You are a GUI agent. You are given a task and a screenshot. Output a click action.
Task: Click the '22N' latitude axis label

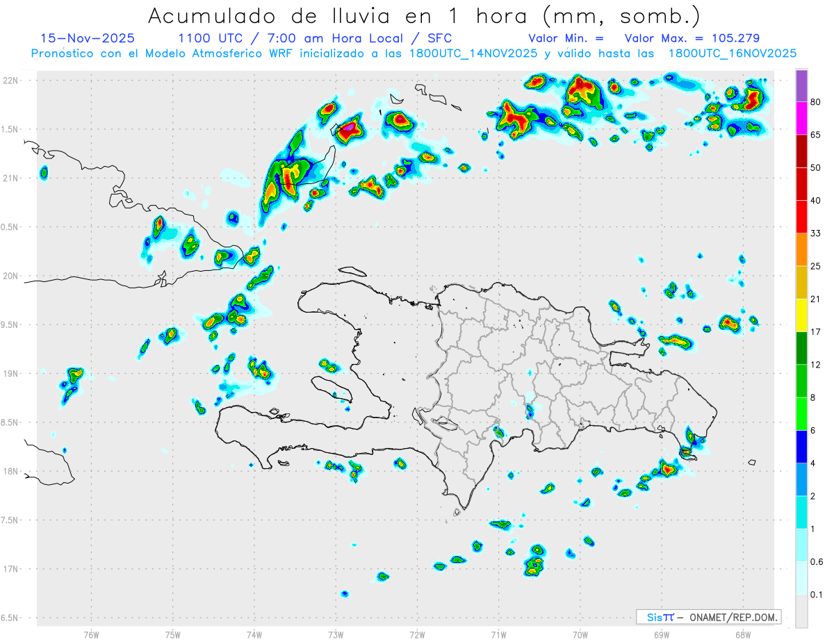point(10,80)
